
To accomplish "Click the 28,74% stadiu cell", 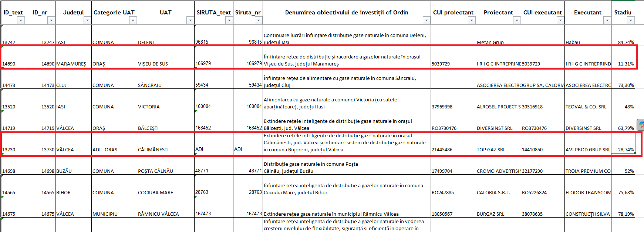I will tap(623, 142).
